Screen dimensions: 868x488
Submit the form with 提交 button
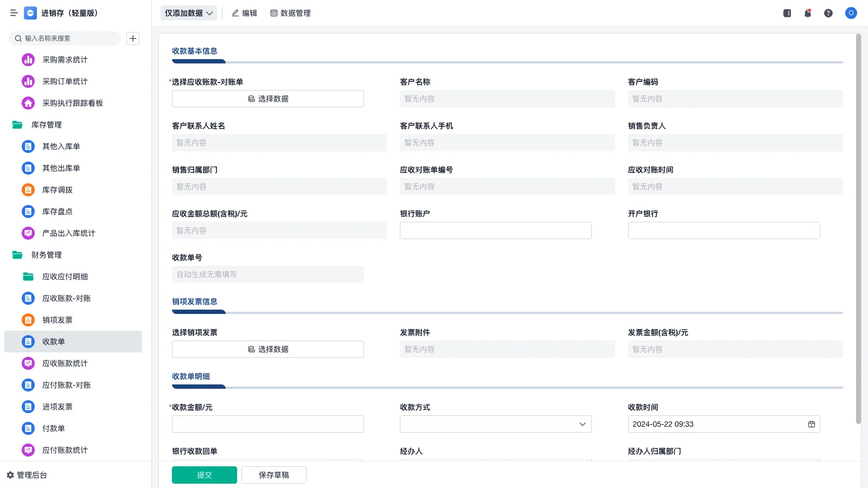point(205,475)
